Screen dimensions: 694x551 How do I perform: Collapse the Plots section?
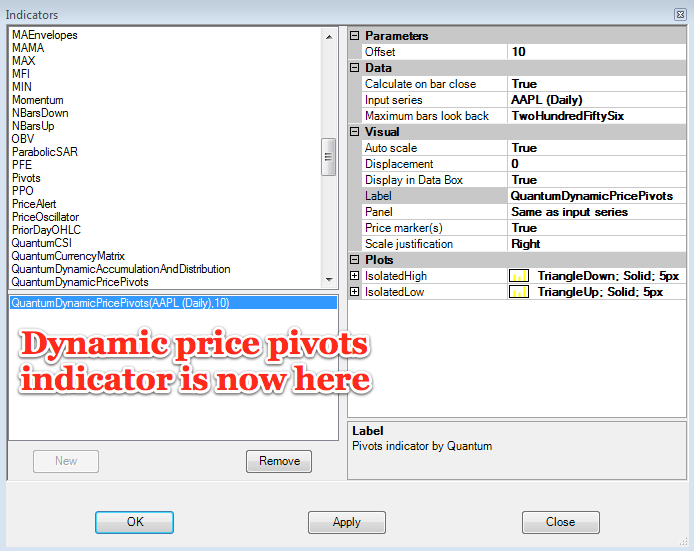(355, 259)
